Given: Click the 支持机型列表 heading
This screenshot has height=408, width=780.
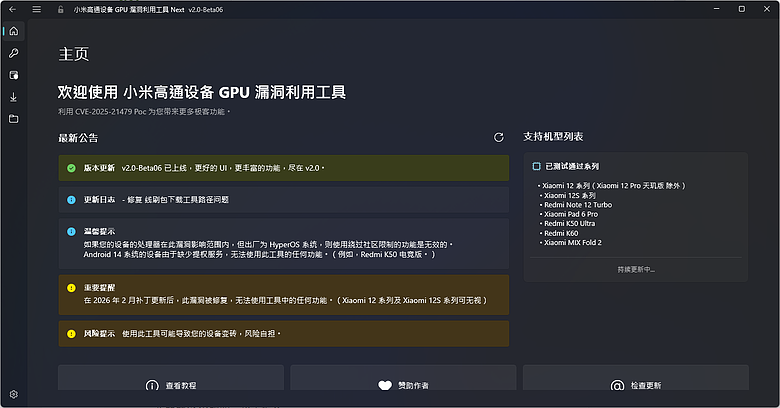Looking at the screenshot, I should click(553, 136).
